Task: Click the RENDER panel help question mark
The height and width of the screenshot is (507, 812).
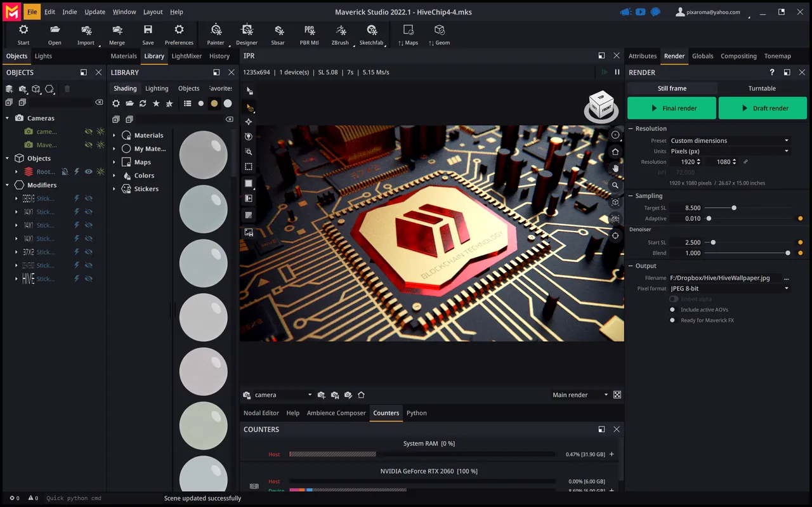Action: (x=771, y=72)
